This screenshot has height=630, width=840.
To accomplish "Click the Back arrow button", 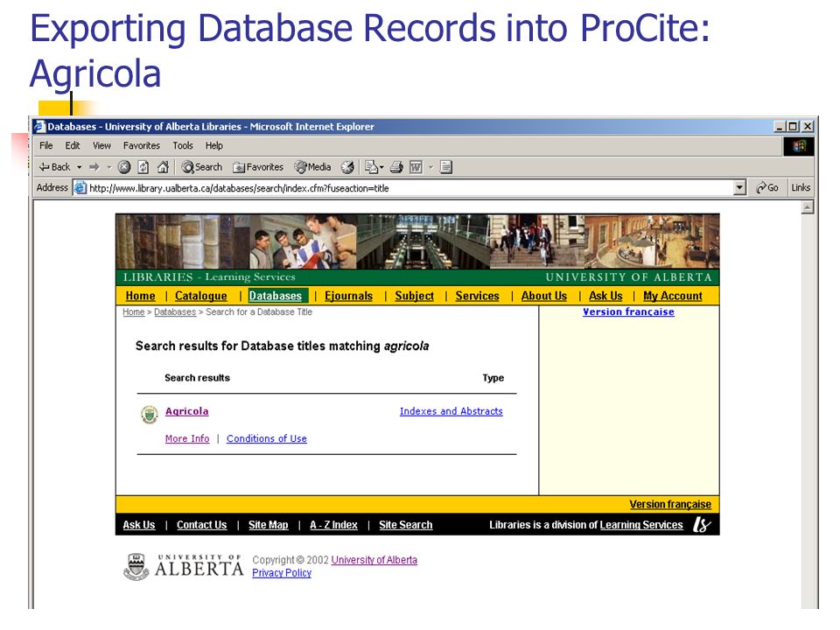I will coord(54,167).
